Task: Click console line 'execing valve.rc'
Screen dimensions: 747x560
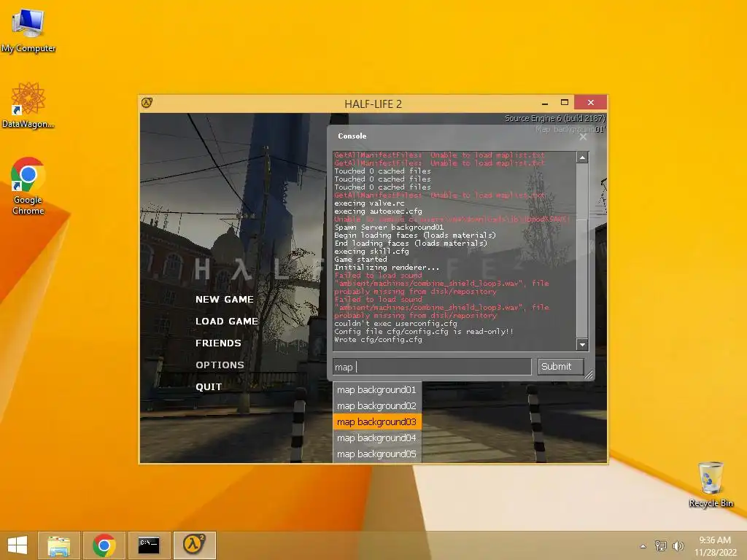Action: (x=369, y=203)
